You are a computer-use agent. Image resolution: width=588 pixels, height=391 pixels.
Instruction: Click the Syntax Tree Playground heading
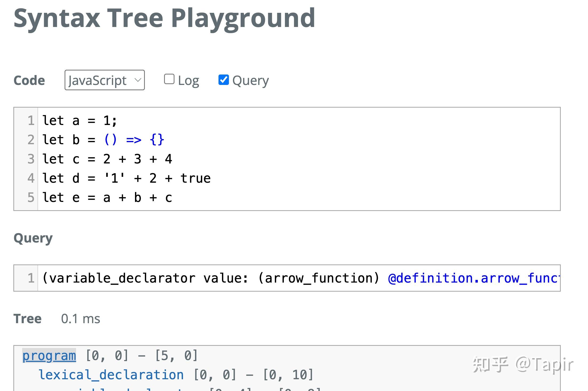click(164, 18)
